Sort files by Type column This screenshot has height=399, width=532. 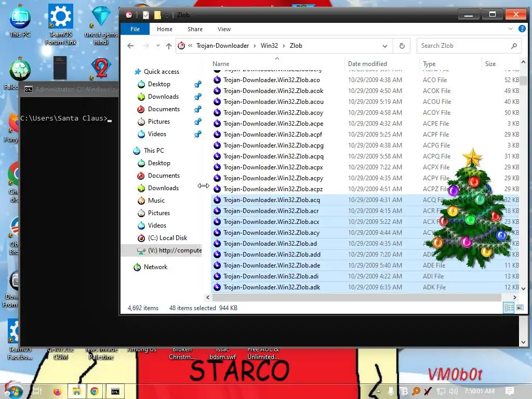coord(429,64)
